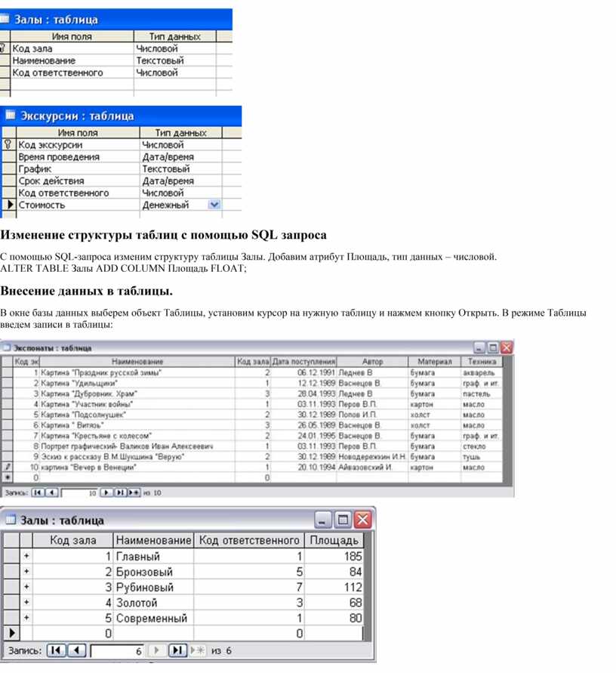Click the previous-record button in Залы datasheet navigation

coord(77,650)
